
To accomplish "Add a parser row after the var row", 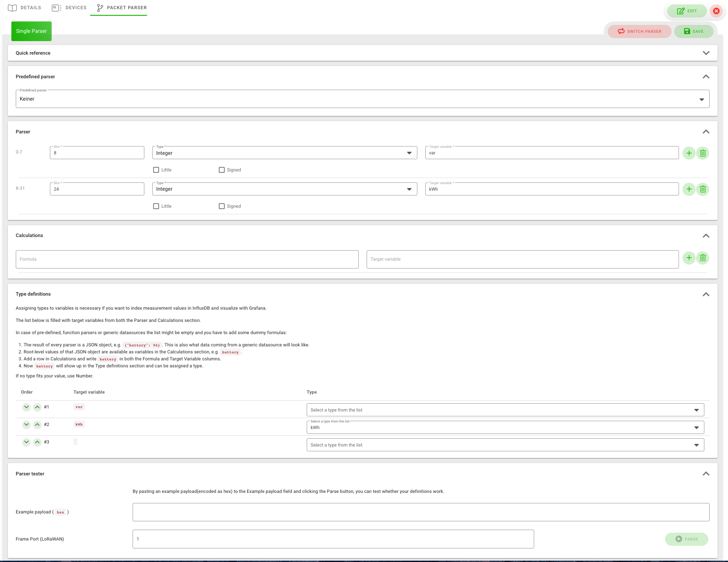I will point(689,153).
